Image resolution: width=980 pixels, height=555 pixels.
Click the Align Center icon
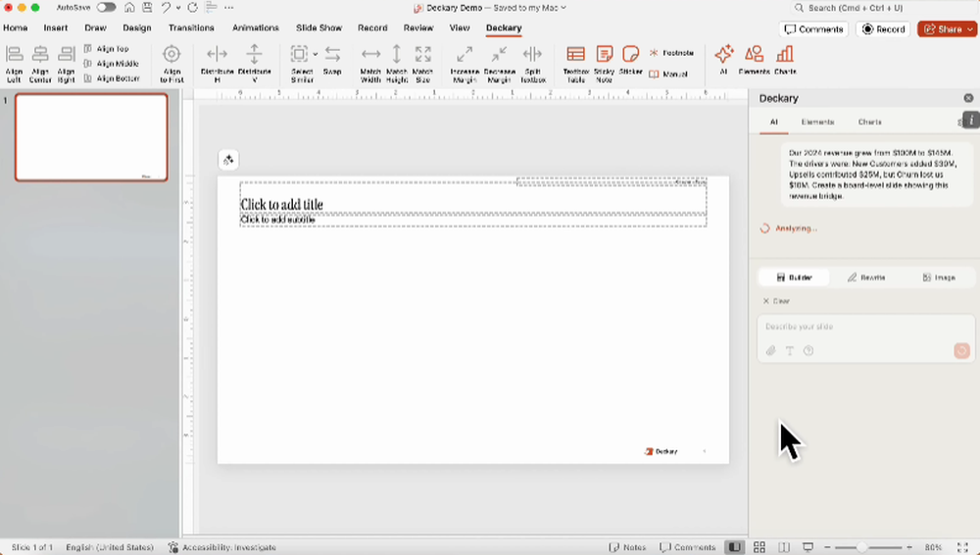tap(40, 63)
